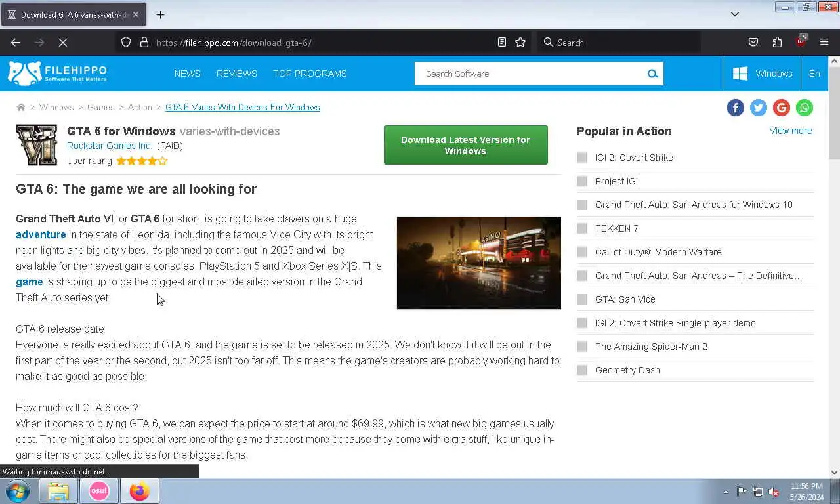The image size is (840, 504).
Task: Open the TOP PROGRAMS menu item
Action: point(310,73)
